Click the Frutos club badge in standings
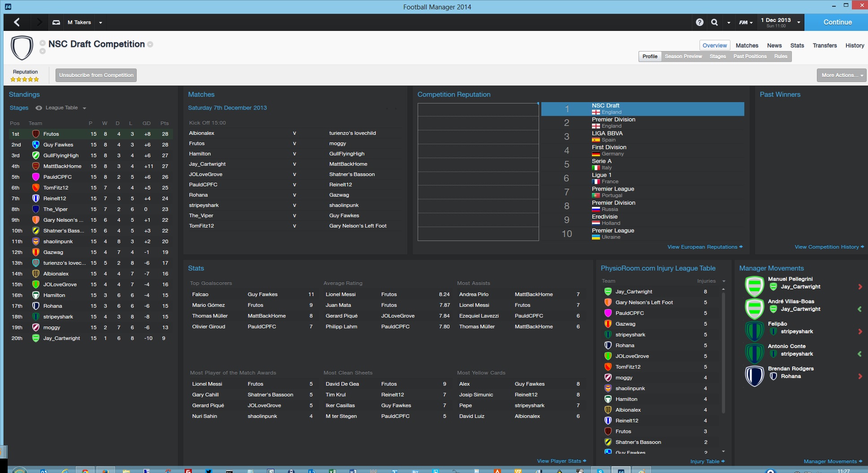The image size is (868, 473). tap(36, 134)
